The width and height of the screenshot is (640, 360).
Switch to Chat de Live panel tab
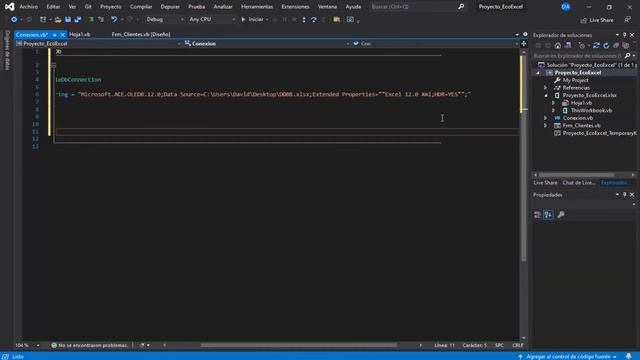[578, 183]
